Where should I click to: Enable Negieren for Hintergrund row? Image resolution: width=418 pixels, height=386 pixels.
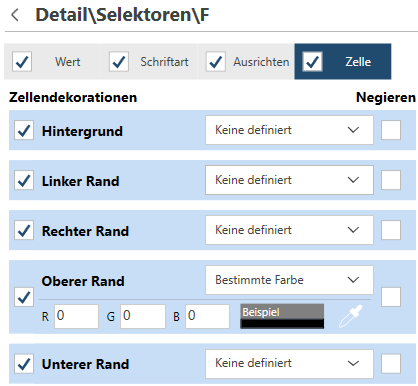(391, 130)
